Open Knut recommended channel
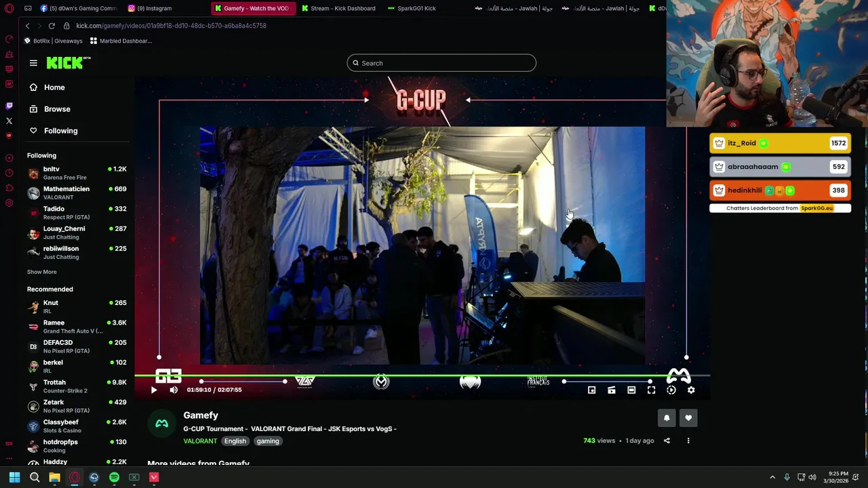 [x=77, y=306]
